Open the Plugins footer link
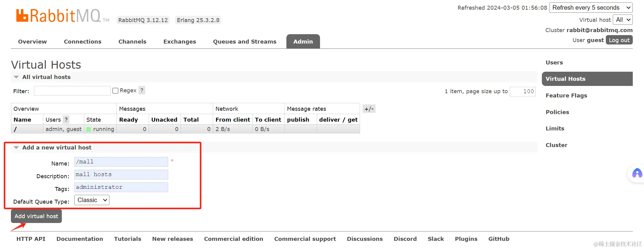The width and height of the screenshot is (644, 249). click(x=466, y=239)
